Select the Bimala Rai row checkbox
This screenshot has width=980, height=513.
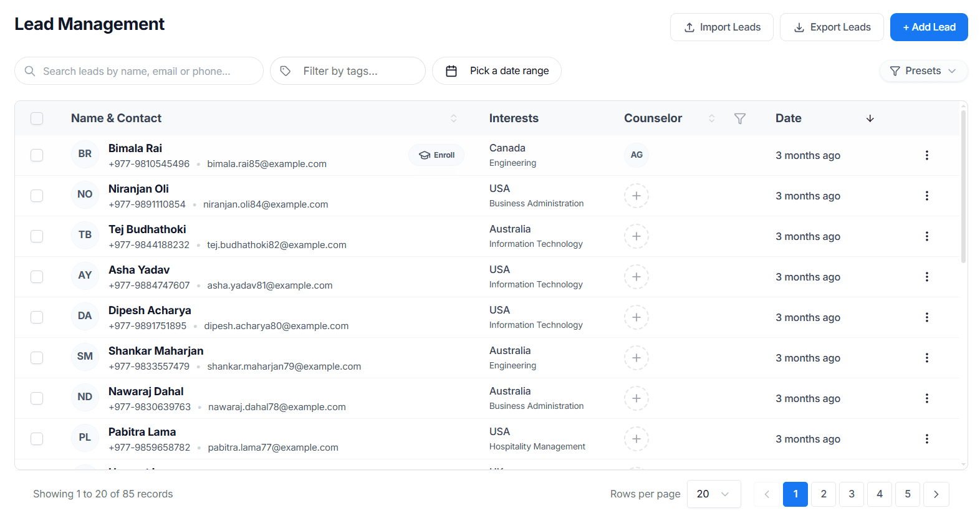click(37, 155)
